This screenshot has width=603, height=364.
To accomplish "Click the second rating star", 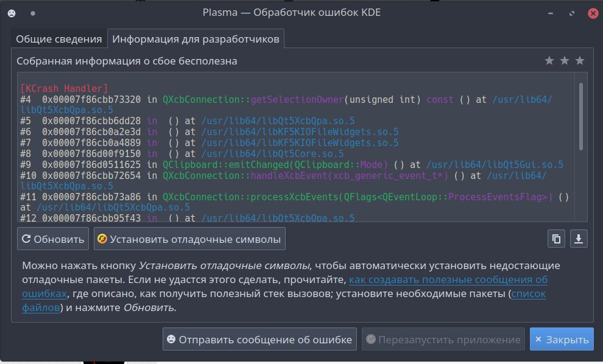I will click(x=565, y=61).
